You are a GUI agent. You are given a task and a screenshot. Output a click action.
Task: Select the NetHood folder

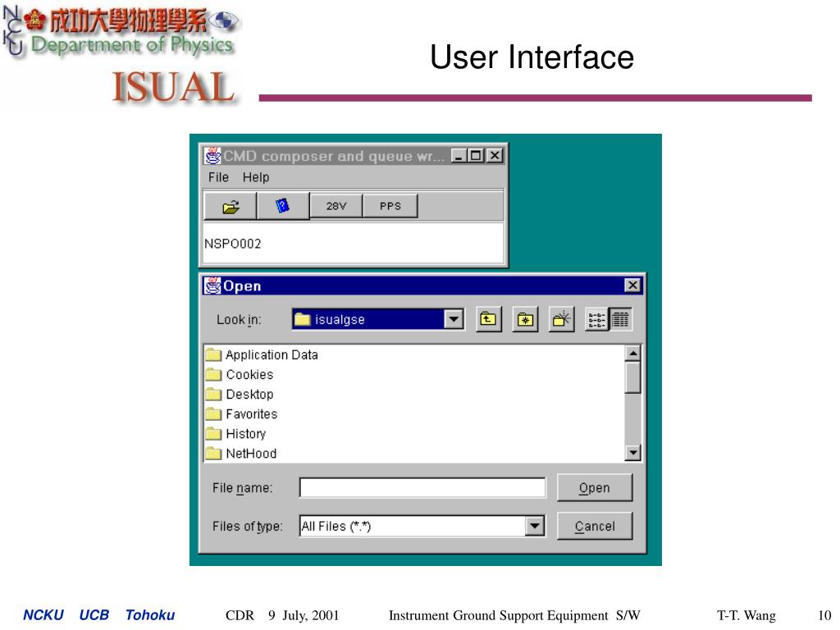pos(241,454)
